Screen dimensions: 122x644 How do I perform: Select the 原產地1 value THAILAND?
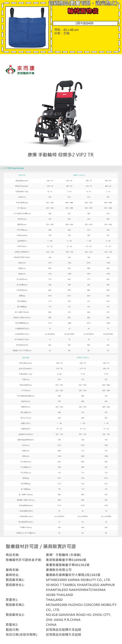click(x=54, y=600)
